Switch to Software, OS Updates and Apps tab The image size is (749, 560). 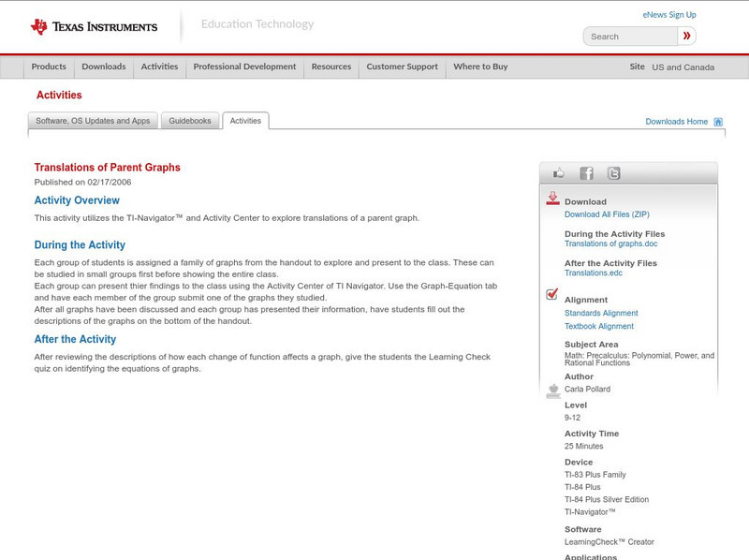(x=93, y=121)
